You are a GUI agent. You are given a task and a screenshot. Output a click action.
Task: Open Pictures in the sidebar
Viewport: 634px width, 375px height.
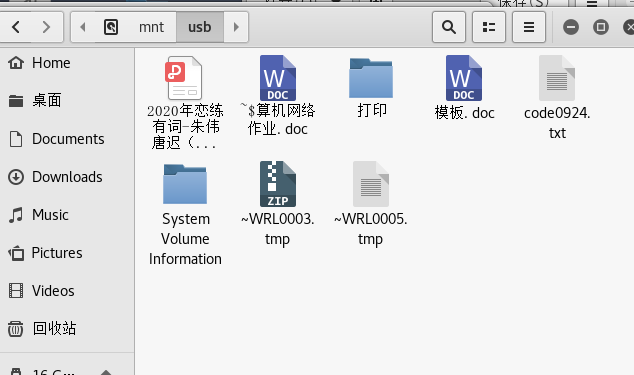(x=67, y=253)
